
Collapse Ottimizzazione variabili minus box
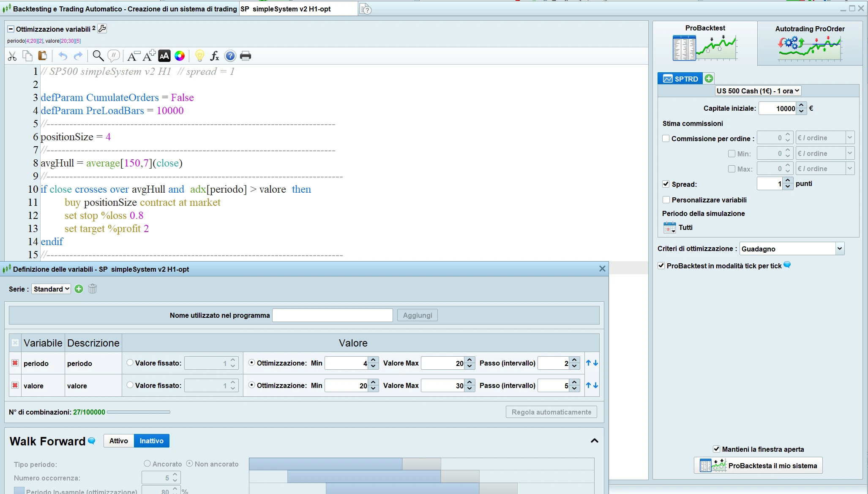point(11,29)
